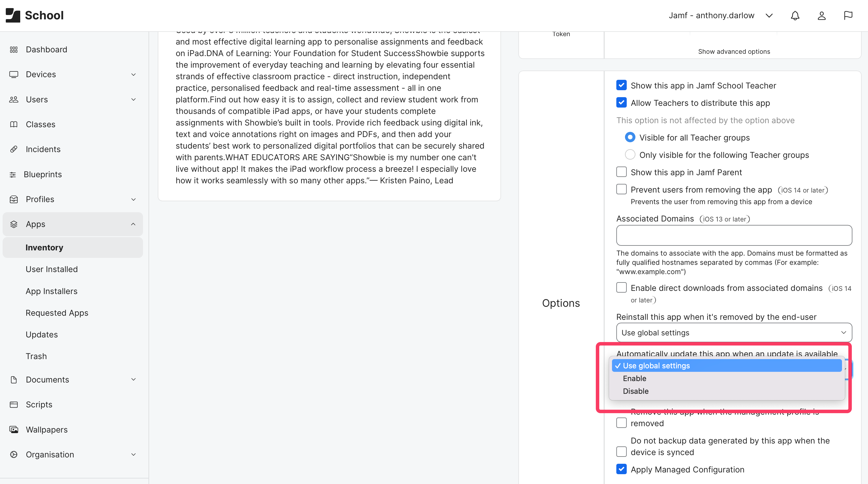Open Wallpapers section
The width and height of the screenshot is (868, 484).
pyautogui.click(x=47, y=430)
